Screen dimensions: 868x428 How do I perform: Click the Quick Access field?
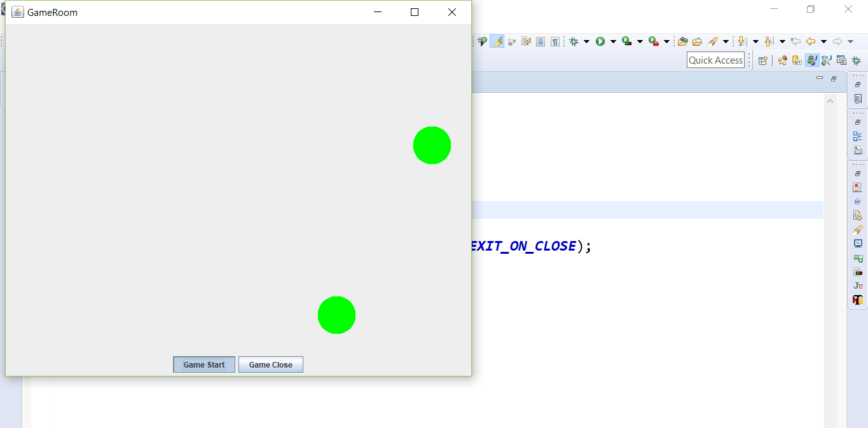click(x=715, y=59)
